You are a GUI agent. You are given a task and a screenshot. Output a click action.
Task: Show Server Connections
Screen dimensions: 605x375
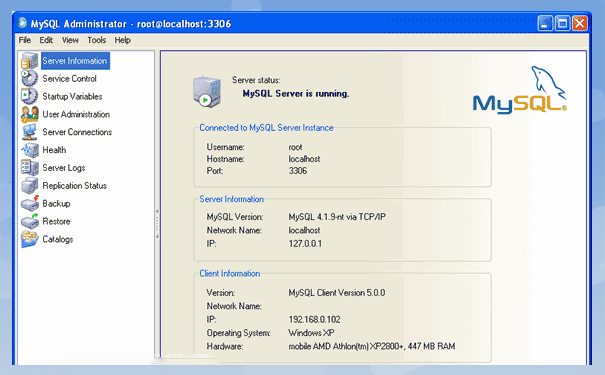[x=77, y=132]
